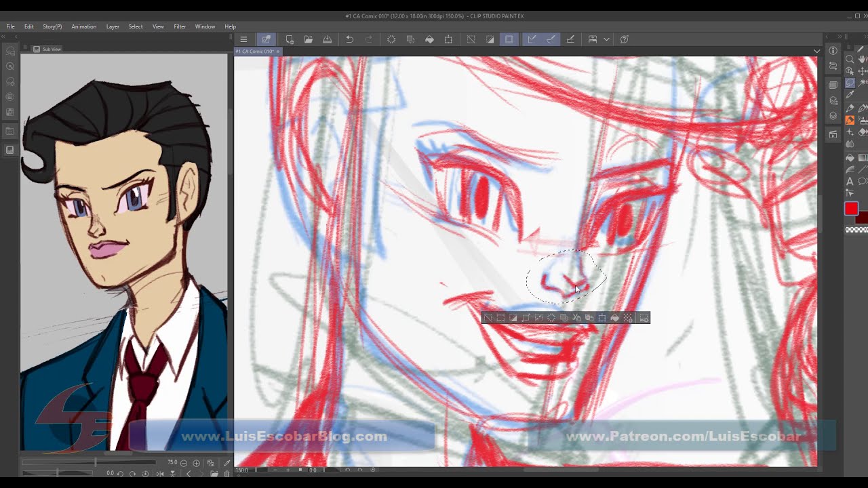Open the File menu
868x488 pixels.
point(11,26)
